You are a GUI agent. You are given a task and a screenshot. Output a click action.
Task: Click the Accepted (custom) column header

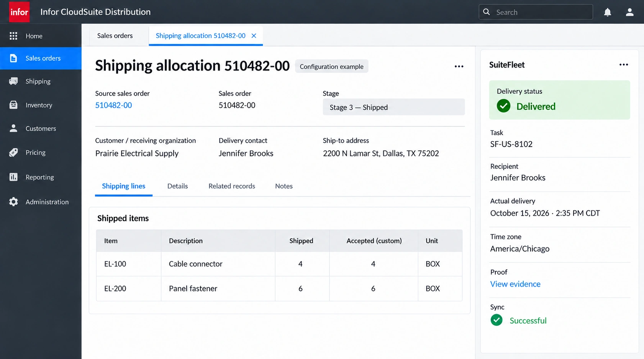[374, 241]
